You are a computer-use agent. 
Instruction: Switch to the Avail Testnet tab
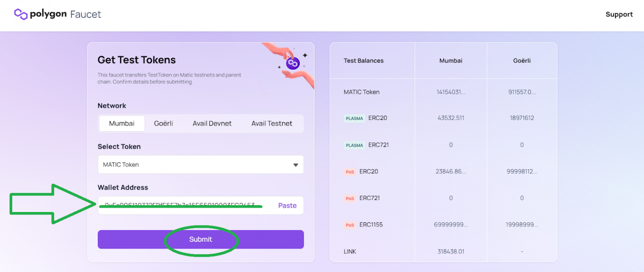tap(272, 123)
